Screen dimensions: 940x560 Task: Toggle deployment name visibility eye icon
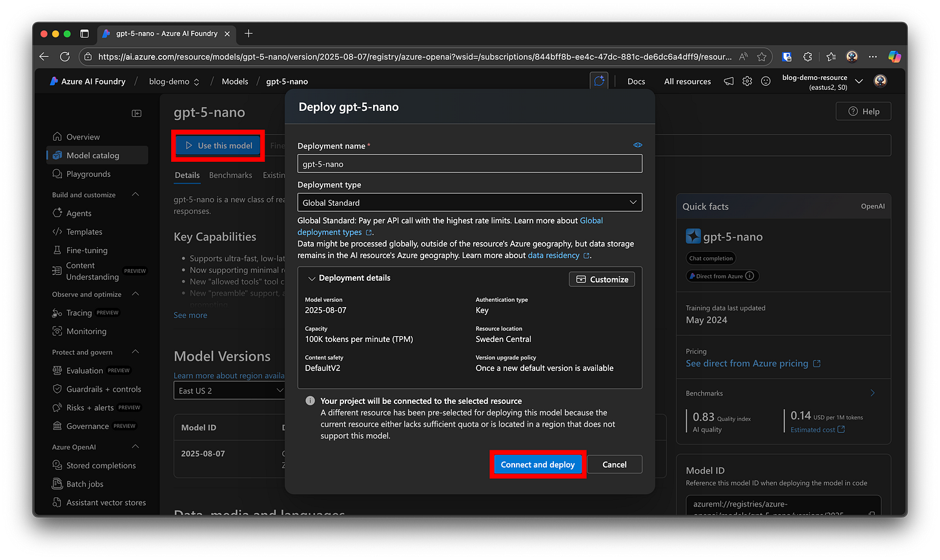638,145
